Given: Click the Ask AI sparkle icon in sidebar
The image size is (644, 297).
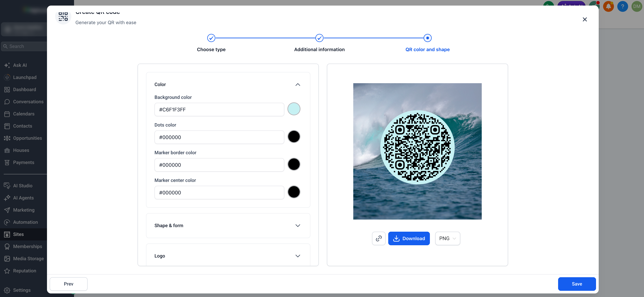Looking at the screenshot, I should coord(7,65).
